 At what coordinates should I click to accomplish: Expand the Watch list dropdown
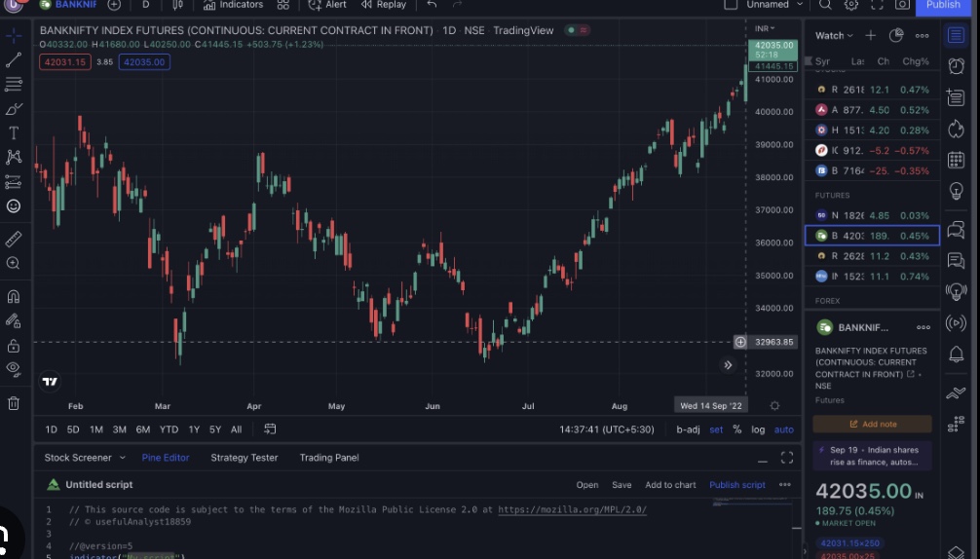(834, 36)
